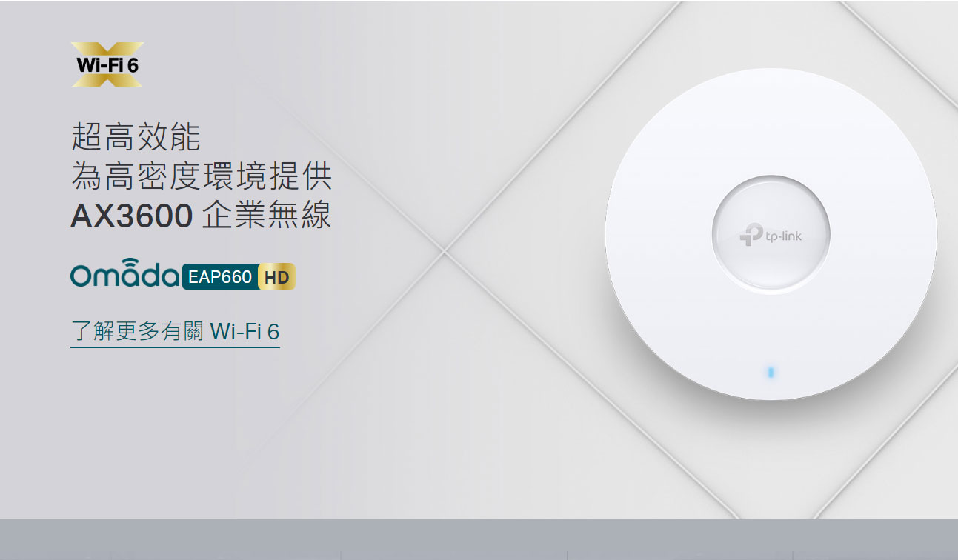Click the AX3600 text in the headline
The image size is (958, 560).
132,216
